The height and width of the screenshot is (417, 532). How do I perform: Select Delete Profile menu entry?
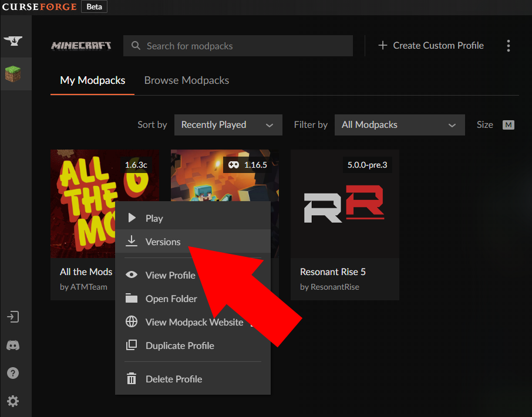point(193,379)
